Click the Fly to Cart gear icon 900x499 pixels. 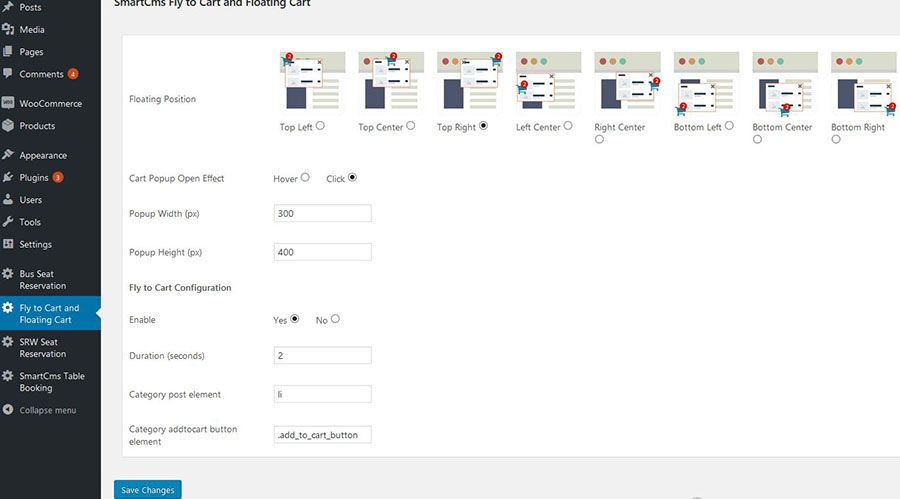tap(7, 308)
